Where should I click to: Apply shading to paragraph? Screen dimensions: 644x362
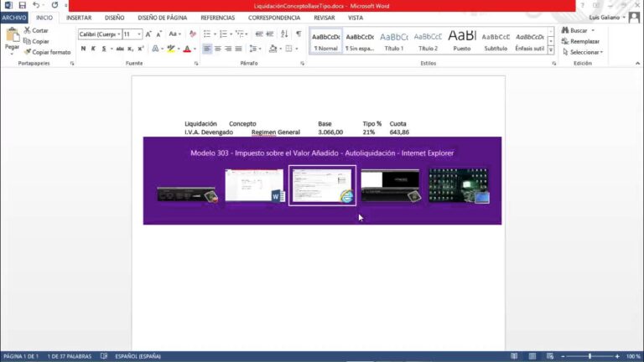click(273, 49)
